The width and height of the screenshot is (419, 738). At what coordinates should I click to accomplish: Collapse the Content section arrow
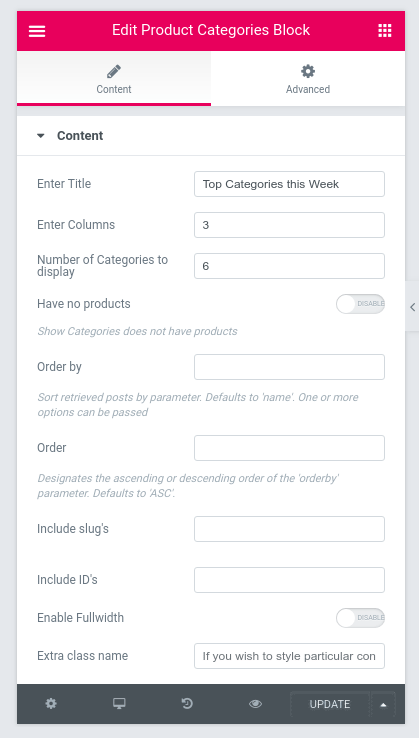[x=40, y=136]
